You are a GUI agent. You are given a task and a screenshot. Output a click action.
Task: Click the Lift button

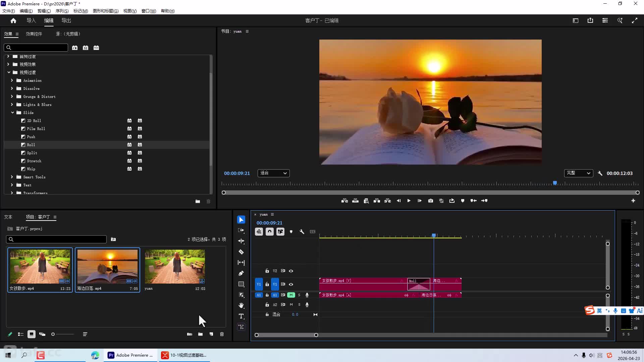pyautogui.click(x=377, y=201)
